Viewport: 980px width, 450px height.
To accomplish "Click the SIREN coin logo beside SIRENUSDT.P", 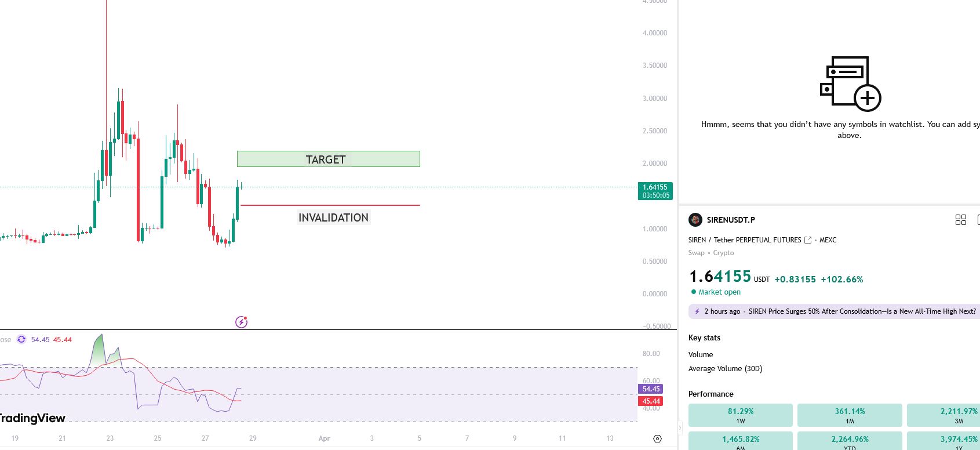I will click(695, 220).
